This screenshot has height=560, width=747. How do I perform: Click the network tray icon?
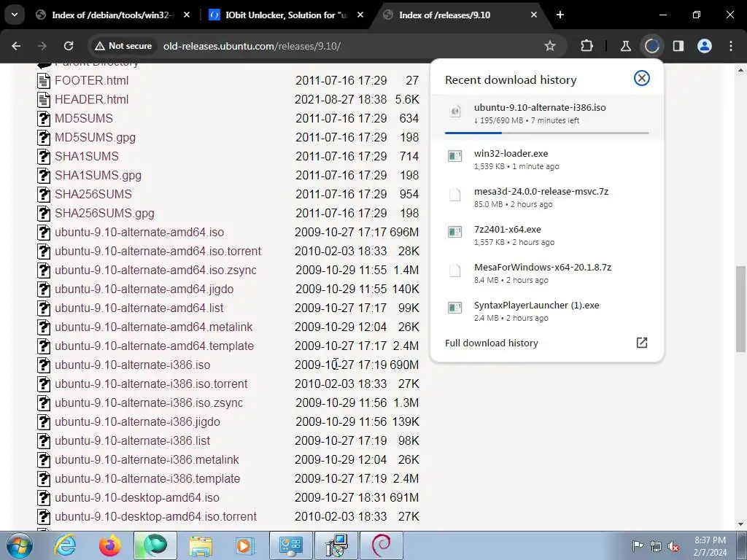[656, 546]
